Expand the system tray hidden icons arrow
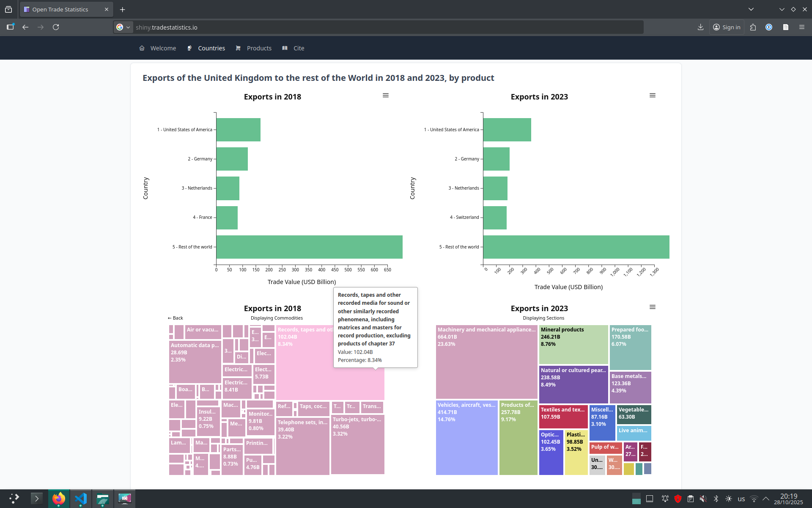 [765, 499]
